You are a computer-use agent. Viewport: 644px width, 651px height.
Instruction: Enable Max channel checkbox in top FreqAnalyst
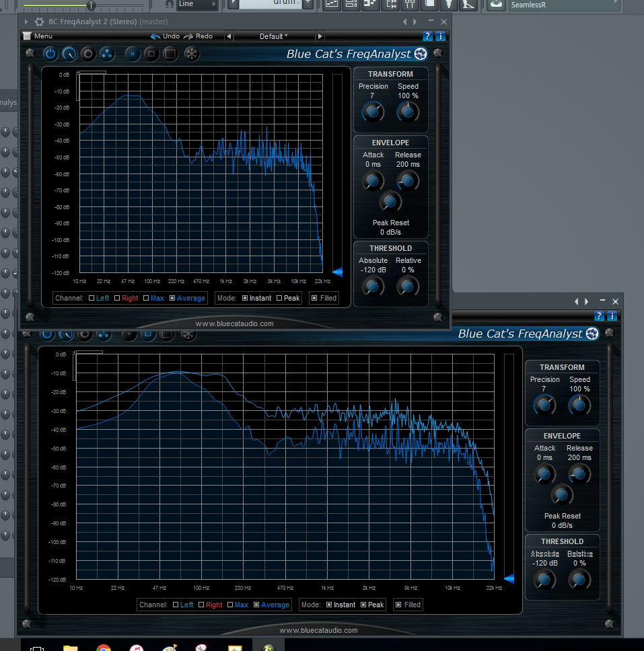(146, 298)
